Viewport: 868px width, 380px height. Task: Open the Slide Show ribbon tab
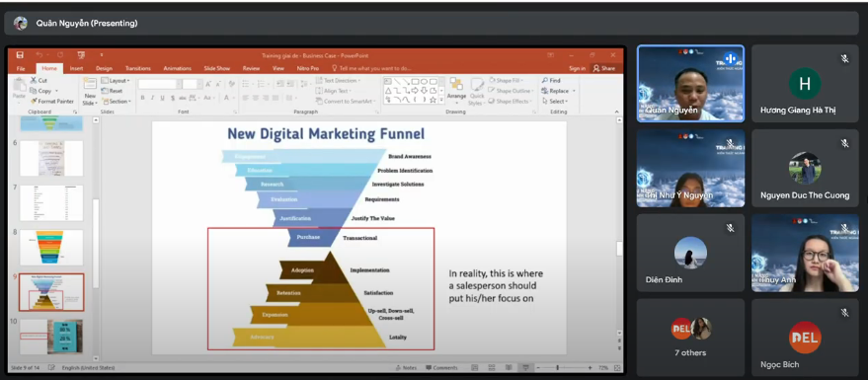pyautogui.click(x=217, y=68)
